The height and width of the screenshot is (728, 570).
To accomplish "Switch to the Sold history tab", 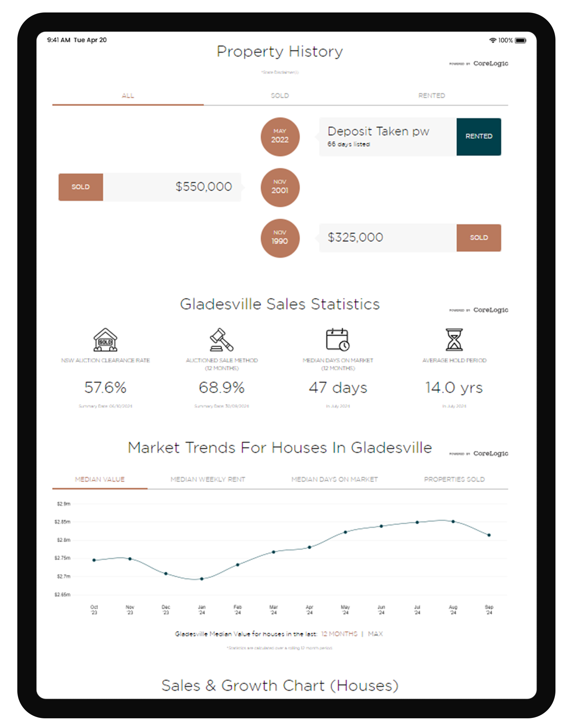I will coord(280,96).
